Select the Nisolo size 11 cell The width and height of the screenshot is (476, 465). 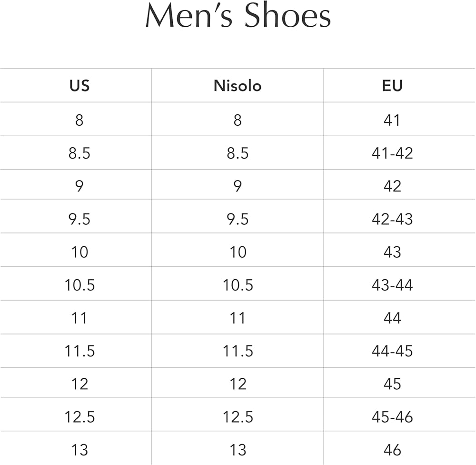238,318
